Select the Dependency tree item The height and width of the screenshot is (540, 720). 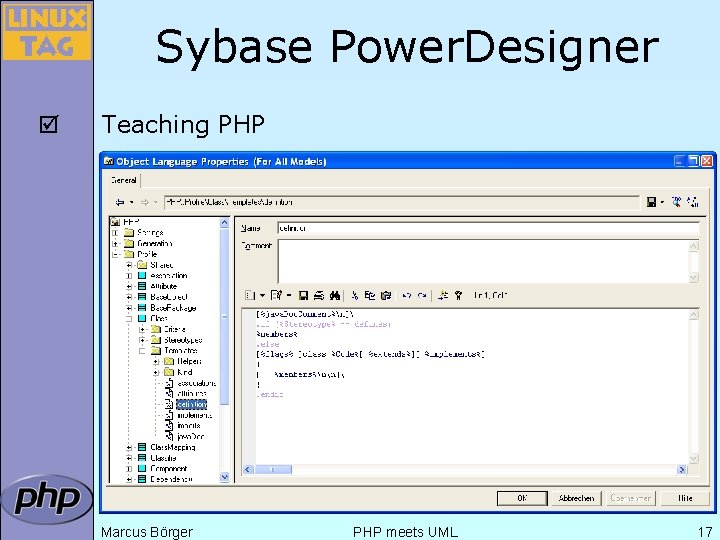[171, 479]
